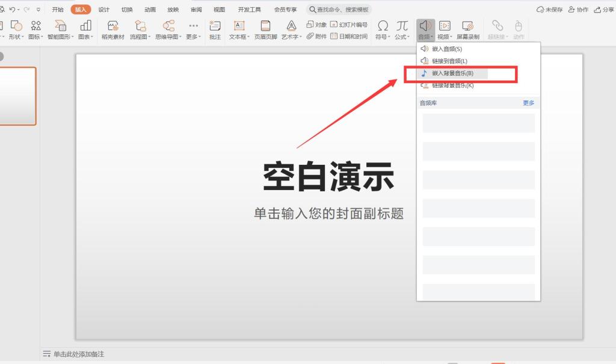Insert 幻灯片编号 slide number
This screenshot has height=364, width=616.
[x=349, y=25]
